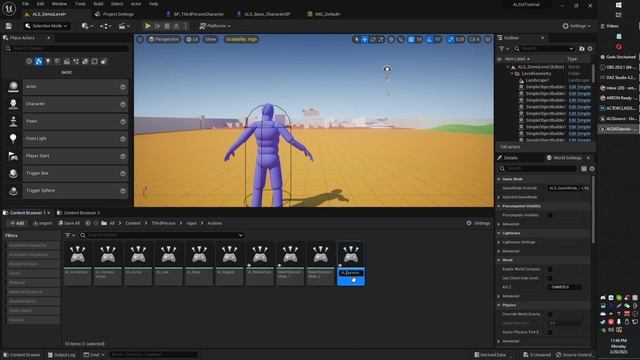Viewport: 640px width, 360px height.
Task: Click help icon next to Trigger Box
Action: point(123,173)
